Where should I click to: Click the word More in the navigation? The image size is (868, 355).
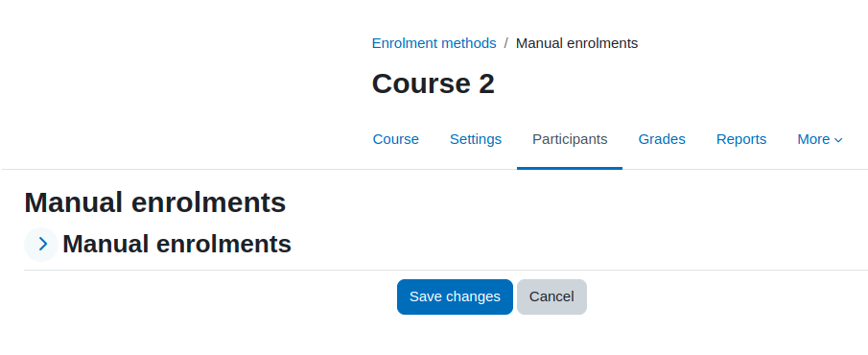click(x=813, y=139)
